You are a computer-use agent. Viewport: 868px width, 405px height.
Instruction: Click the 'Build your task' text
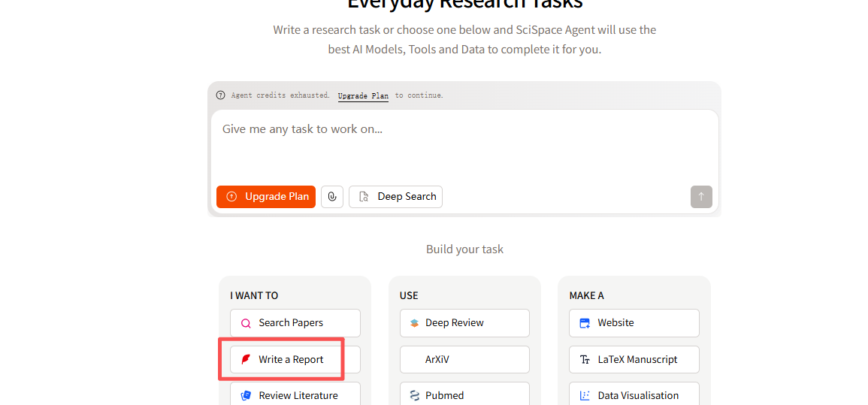(464, 249)
